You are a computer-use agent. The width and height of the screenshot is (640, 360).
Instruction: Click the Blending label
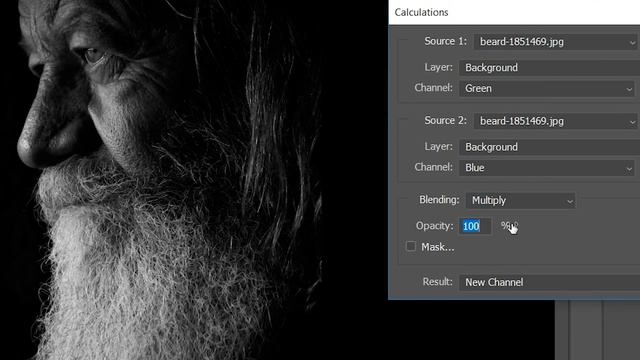click(x=439, y=200)
